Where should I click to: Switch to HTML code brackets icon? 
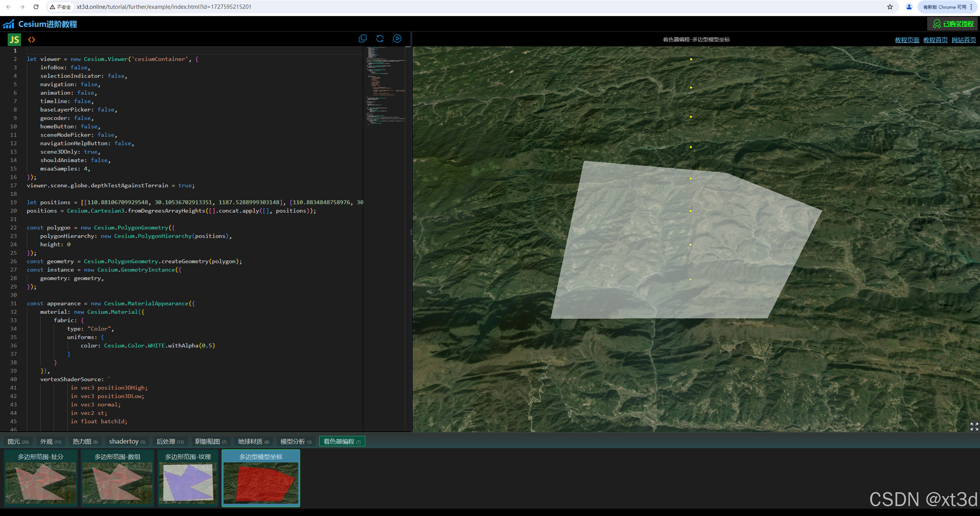[x=31, y=39]
